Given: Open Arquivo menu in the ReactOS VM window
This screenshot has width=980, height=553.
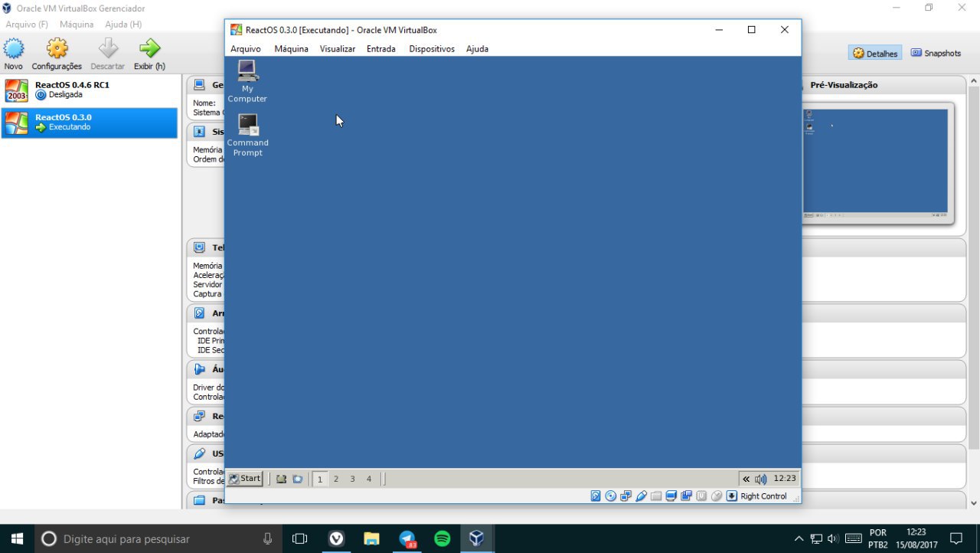Looking at the screenshot, I should (x=246, y=49).
